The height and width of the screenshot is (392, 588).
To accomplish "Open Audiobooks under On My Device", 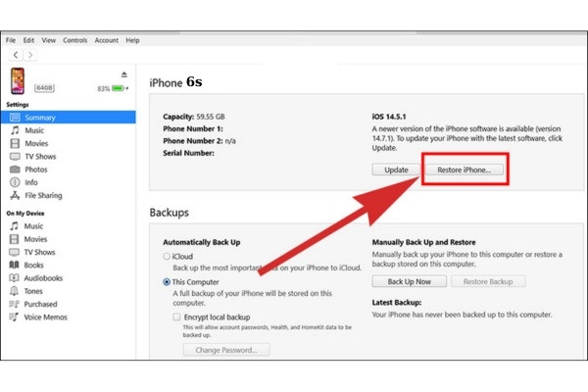I will pos(45,277).
